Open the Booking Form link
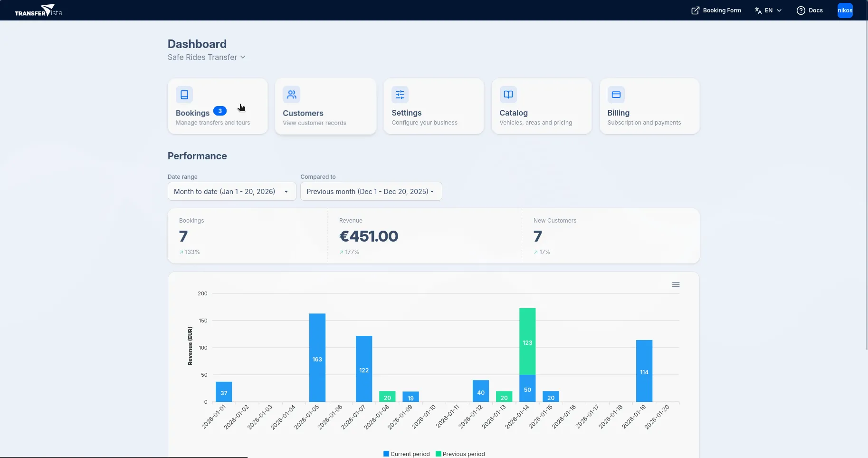The height and width of the screenshot is (458, 868). click(x=722, y=10)
